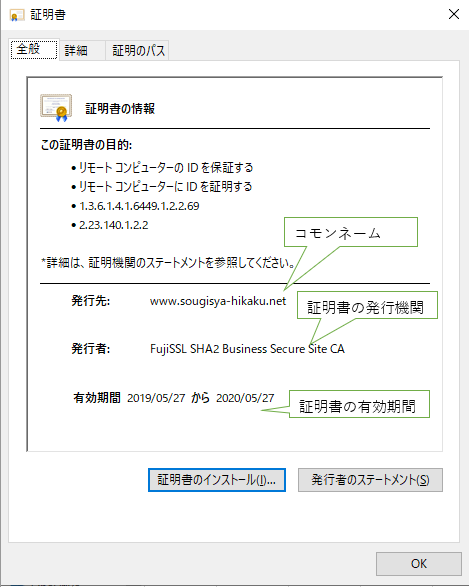Click the certificate ribbon icon beside 証明書の情報
The height and width of the screenshot is (587, 469).
pos(56,108)
